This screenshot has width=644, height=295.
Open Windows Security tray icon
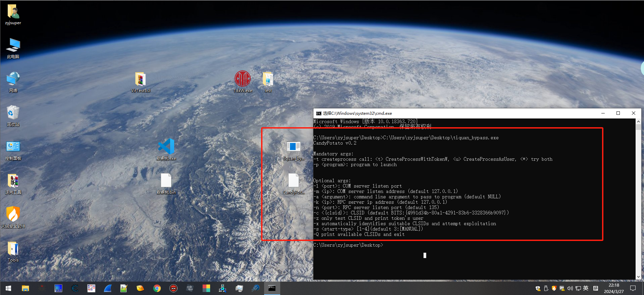[538, 288]
